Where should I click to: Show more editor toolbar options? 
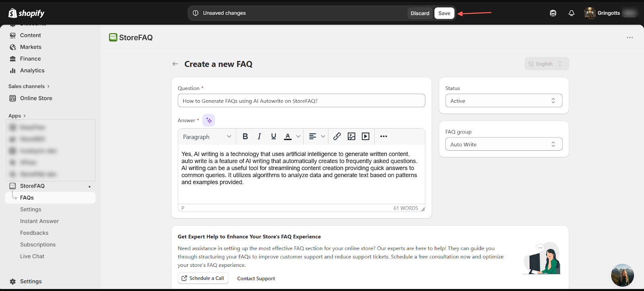coord(384,137)
